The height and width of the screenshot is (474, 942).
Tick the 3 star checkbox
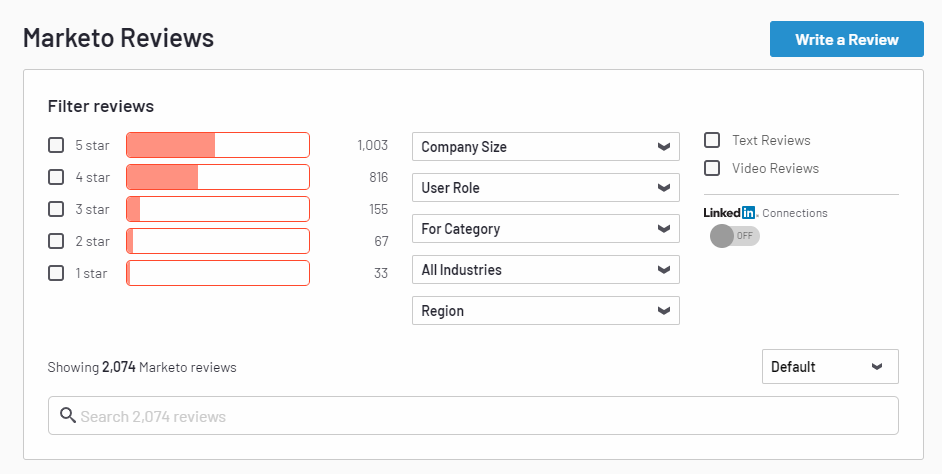point(56,209)
